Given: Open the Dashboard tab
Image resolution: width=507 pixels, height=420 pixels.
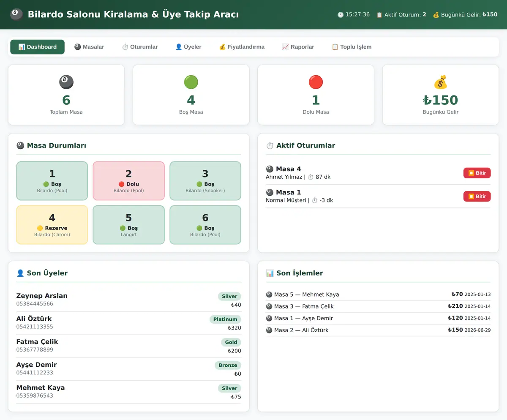Looking at the screenshot, I should pyautogui.click(x=38, y=47).
